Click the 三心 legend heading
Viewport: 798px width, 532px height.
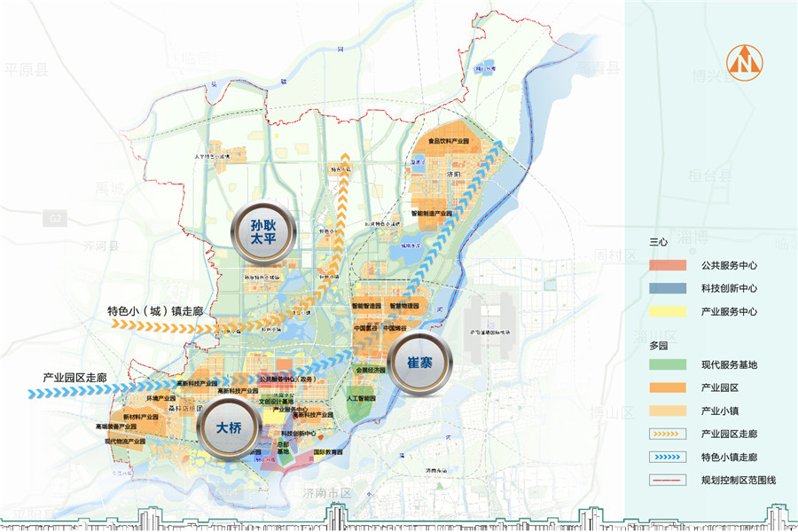658,242
